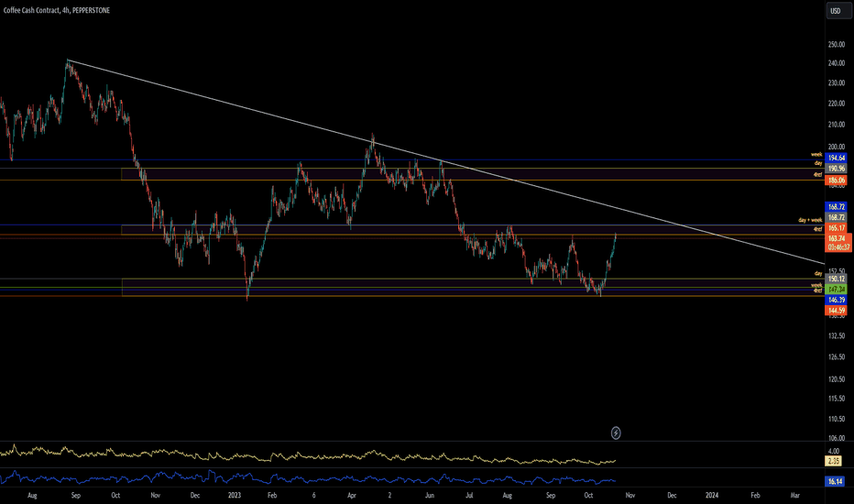Viewport: 854px width, 504px height.
Task: Click the 'week' label beside 194.64
Action: click(x=816, y=155)
